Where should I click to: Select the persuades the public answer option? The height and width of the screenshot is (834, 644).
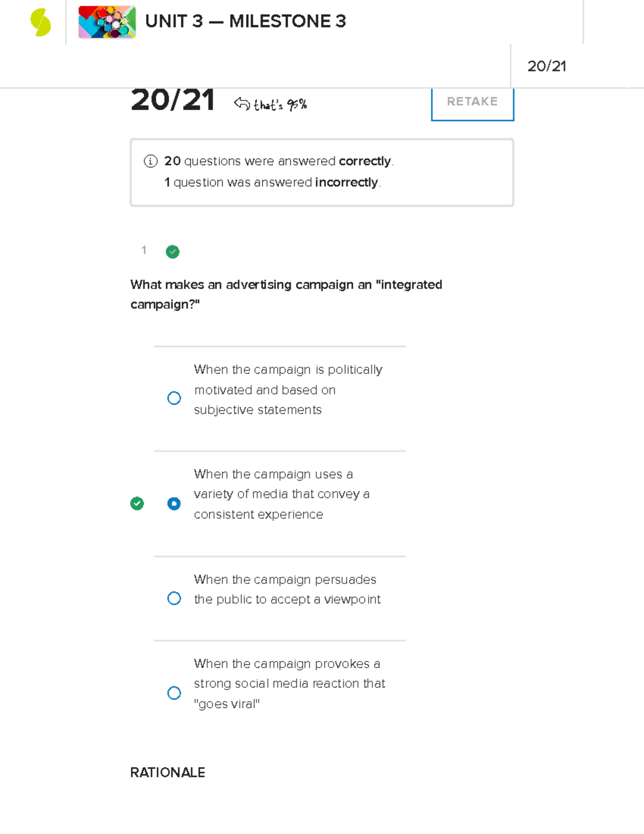(174, 597)
